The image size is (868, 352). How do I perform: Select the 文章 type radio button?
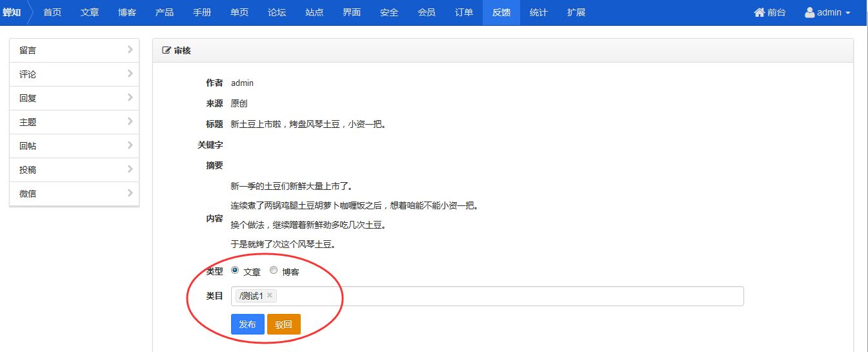(235, 271)
